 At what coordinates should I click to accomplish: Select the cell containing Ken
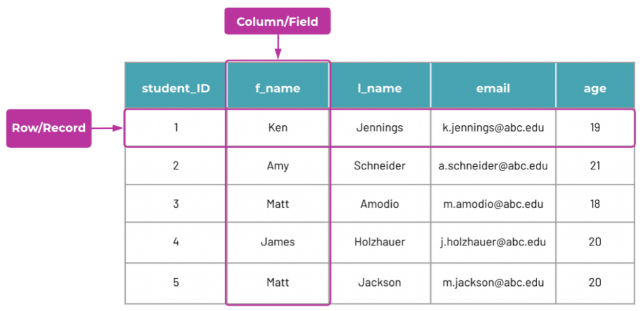pyautogui.click(x=277, y=128)
